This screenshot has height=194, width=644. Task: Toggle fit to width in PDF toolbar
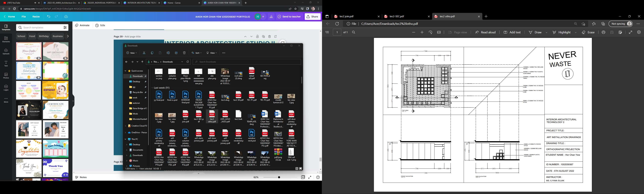[439, 33]
